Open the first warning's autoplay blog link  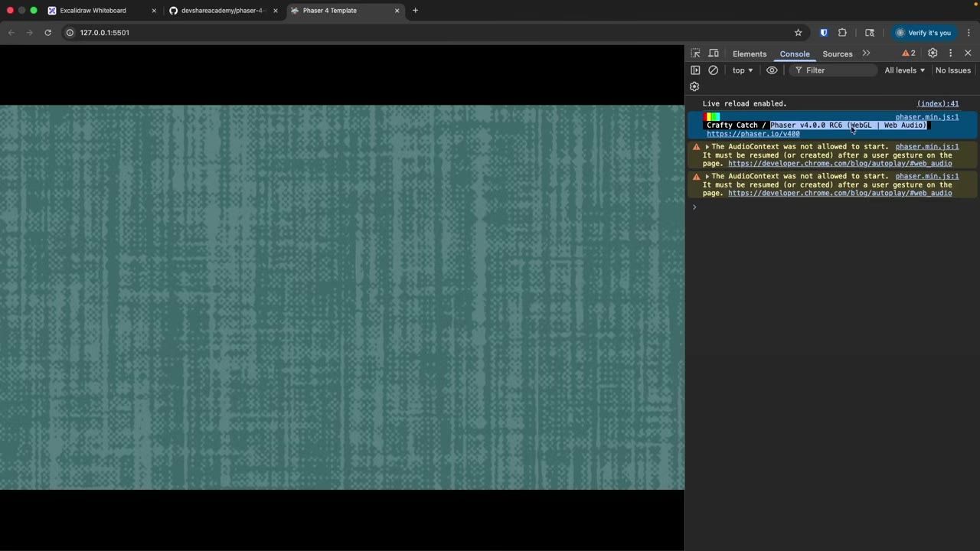click(840, 164)
